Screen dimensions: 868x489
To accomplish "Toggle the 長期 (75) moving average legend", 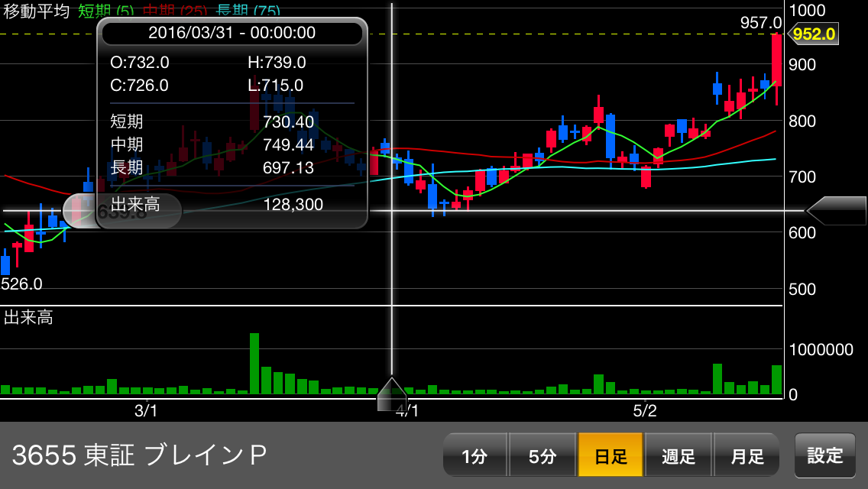I will click(248, 11).
